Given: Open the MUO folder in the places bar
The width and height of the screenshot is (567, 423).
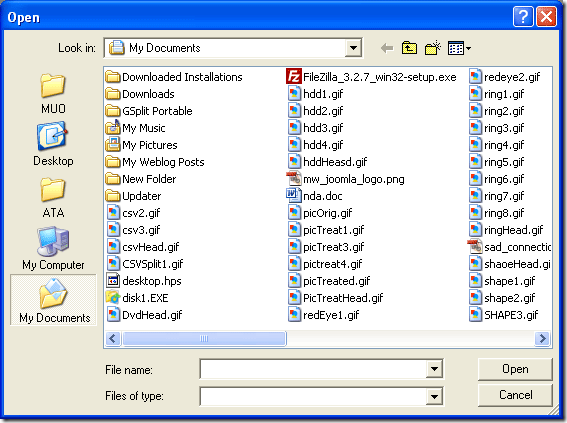Looking at the screenshot, I should point(53,94).
